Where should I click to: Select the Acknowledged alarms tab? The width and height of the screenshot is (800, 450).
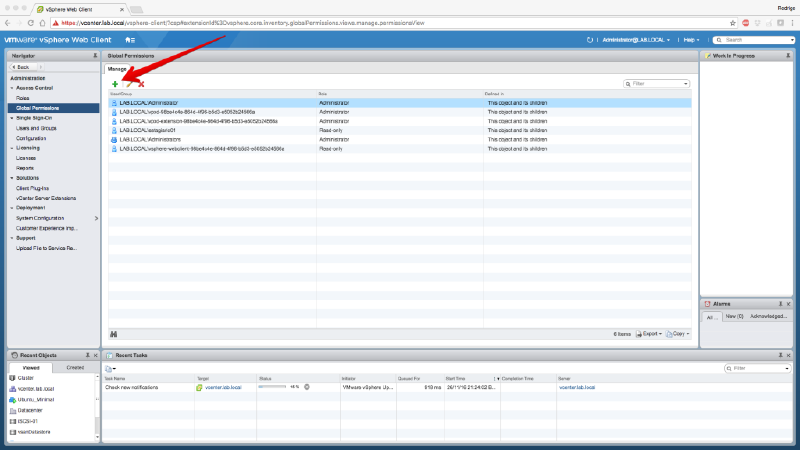[769, 316]
